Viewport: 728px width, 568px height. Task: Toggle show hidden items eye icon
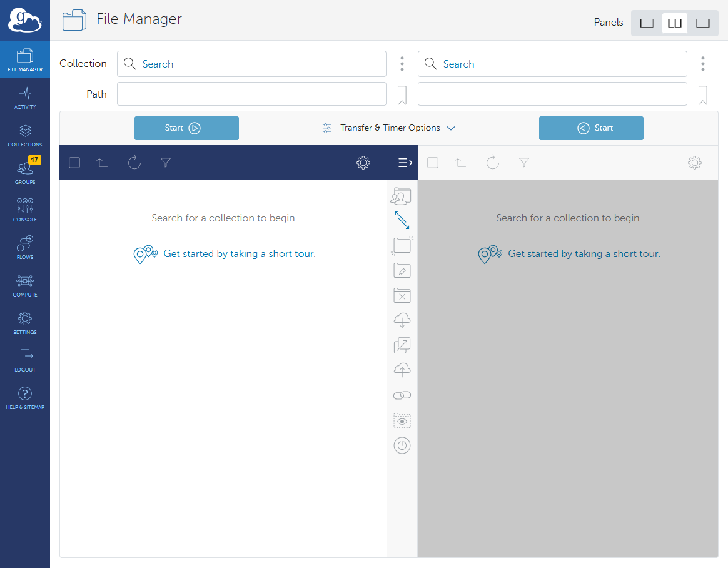point(402,421)
